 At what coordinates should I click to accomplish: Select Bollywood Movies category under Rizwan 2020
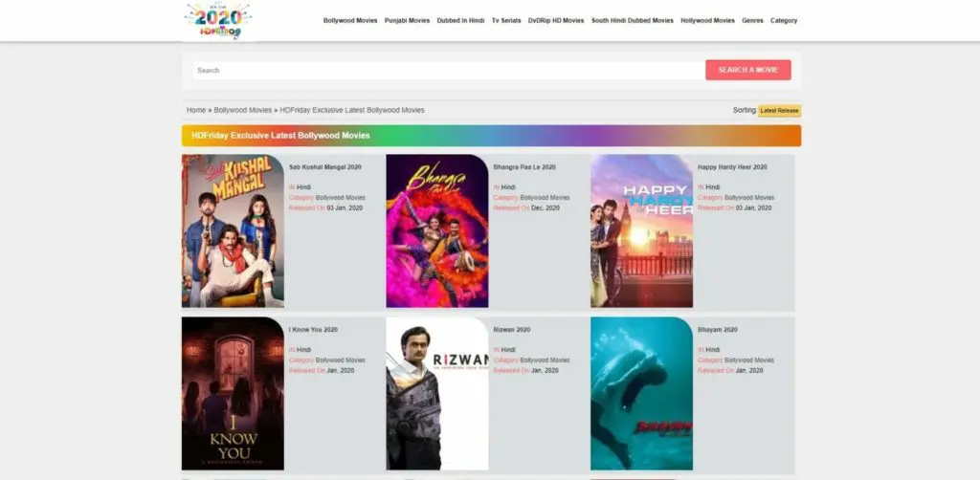pos(545,360)
